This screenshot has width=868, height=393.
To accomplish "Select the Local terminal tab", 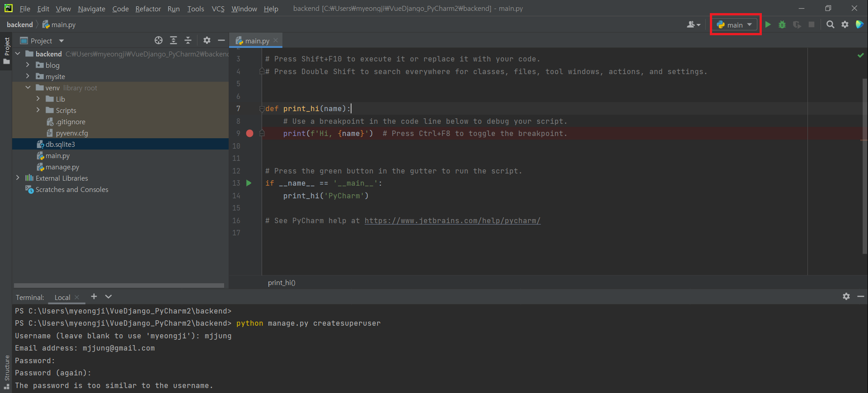I will 62,297.
